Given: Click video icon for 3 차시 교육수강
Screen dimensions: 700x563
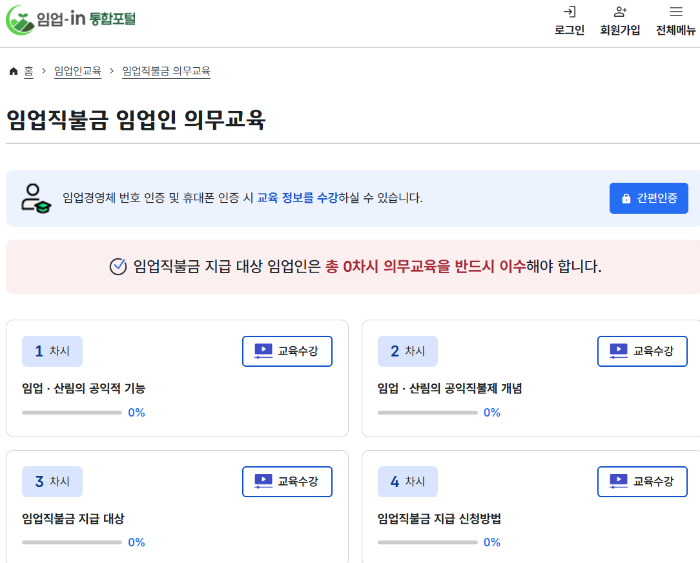Looking at the screenshot, I should click(x=263, y=481).
